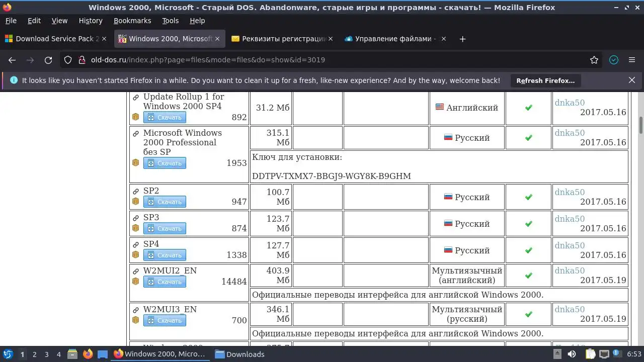The width and height of the screenshot is (644, 362).
Task: Click the link icon next to W2MUI3_EN
Action: [135, 310]
